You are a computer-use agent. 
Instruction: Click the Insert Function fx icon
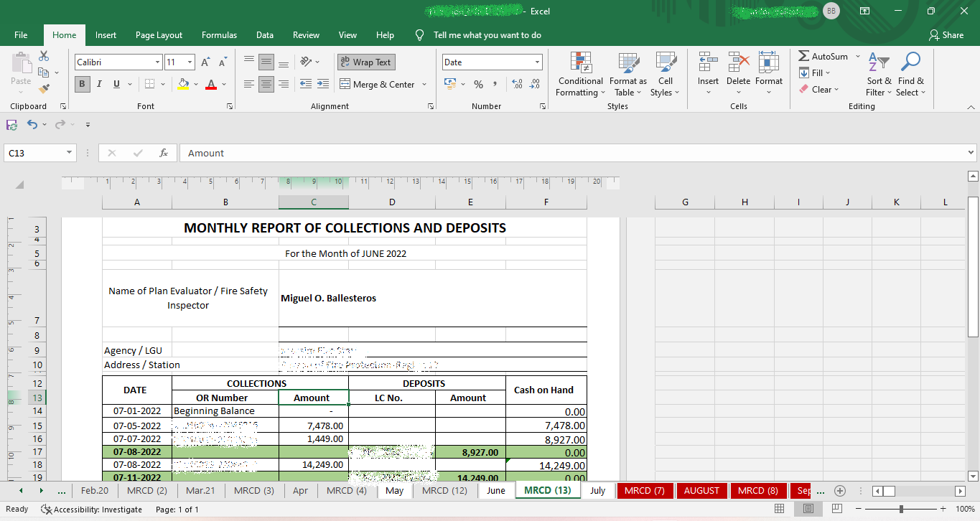click(164, 153)
